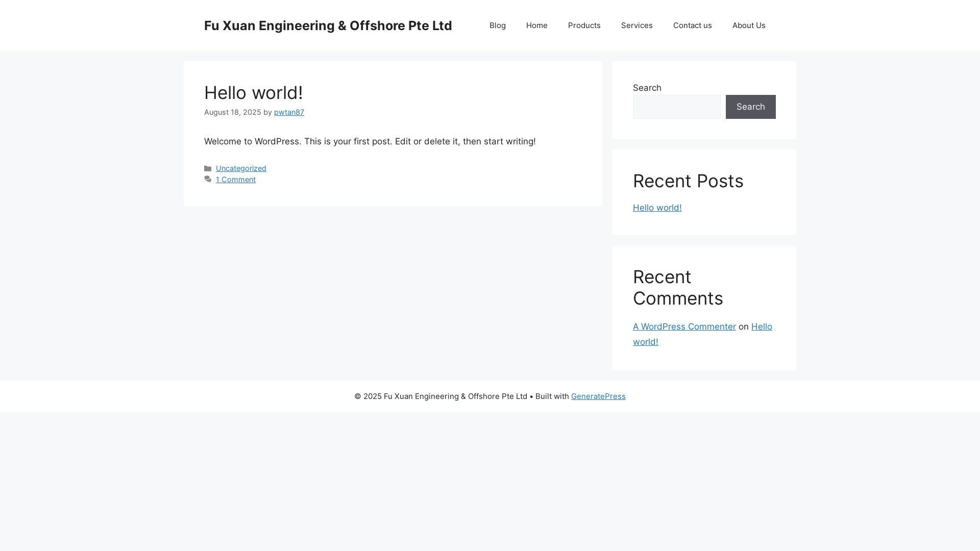This screenshot has width=980, height=551.
Task: Open the 1 Comment link
Action: point(235,180)
